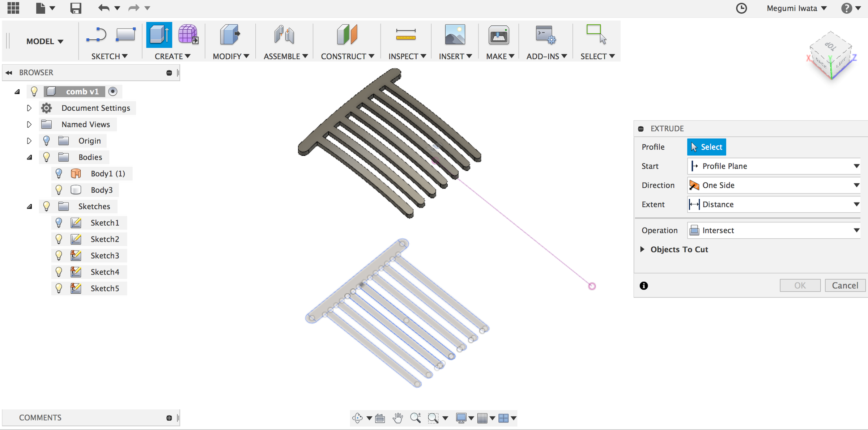Click the Cancel button in Extrude dialog

[845, 285]
